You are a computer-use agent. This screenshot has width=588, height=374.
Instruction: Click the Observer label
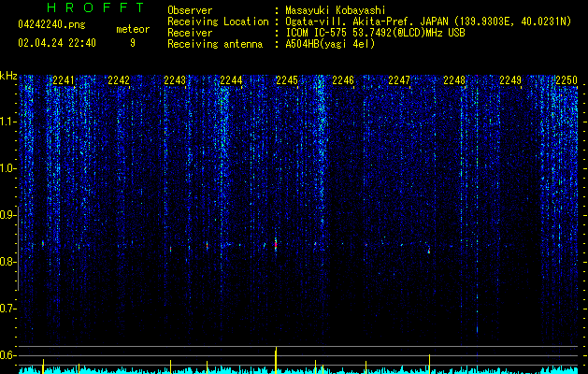(x=190, y=10)
